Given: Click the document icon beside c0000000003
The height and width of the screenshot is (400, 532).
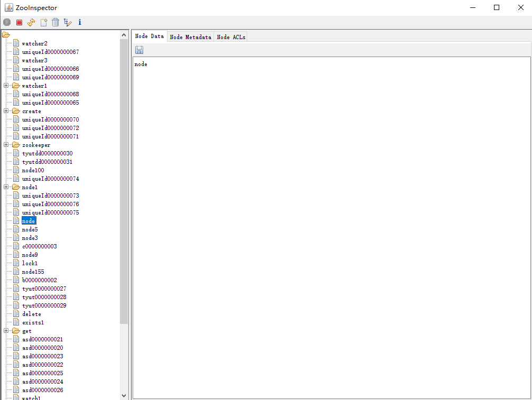Looking at the screenshot, I should coord(16,246).
